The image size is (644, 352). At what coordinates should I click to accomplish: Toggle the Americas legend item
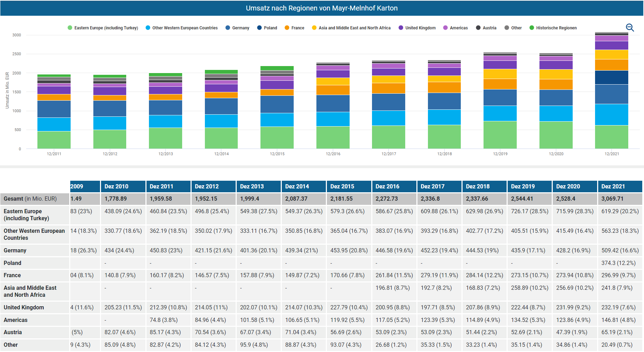(455, 28)
